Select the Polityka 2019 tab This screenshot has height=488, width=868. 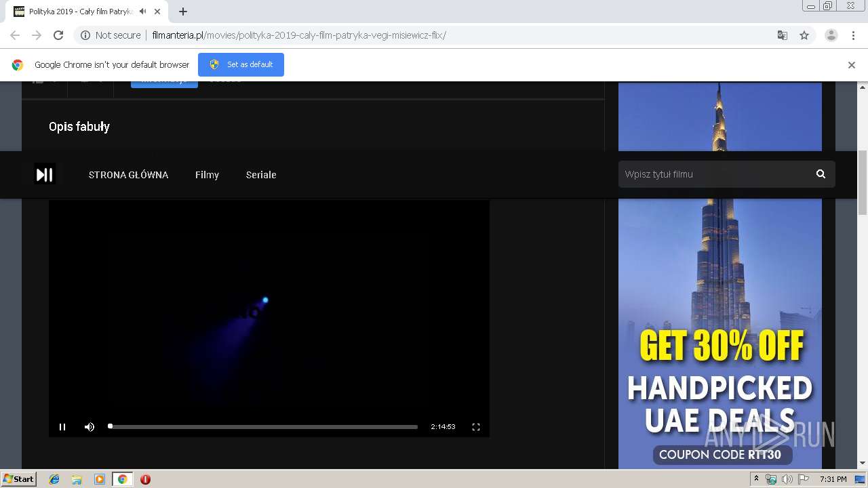click(81, 12)
